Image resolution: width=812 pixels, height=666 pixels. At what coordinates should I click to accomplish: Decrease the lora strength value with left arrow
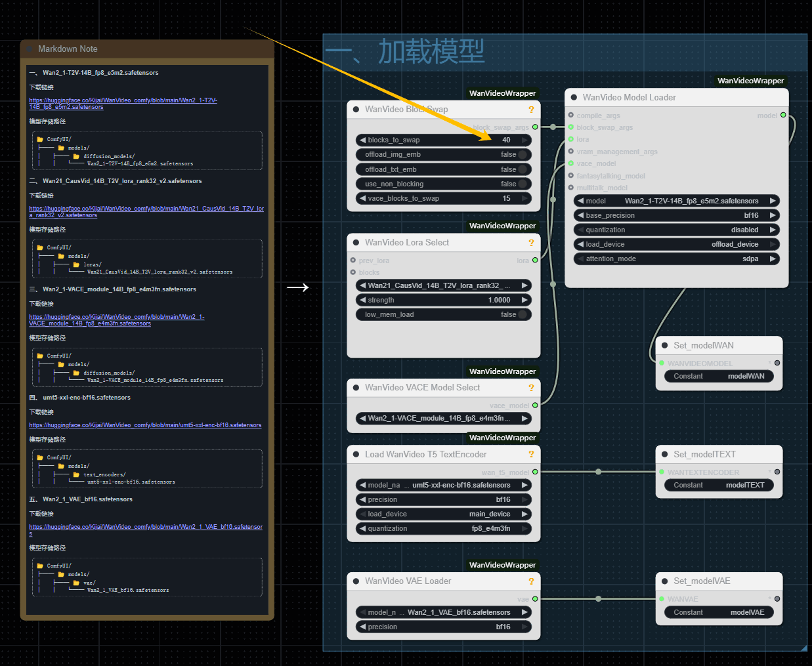pos(362,301)
